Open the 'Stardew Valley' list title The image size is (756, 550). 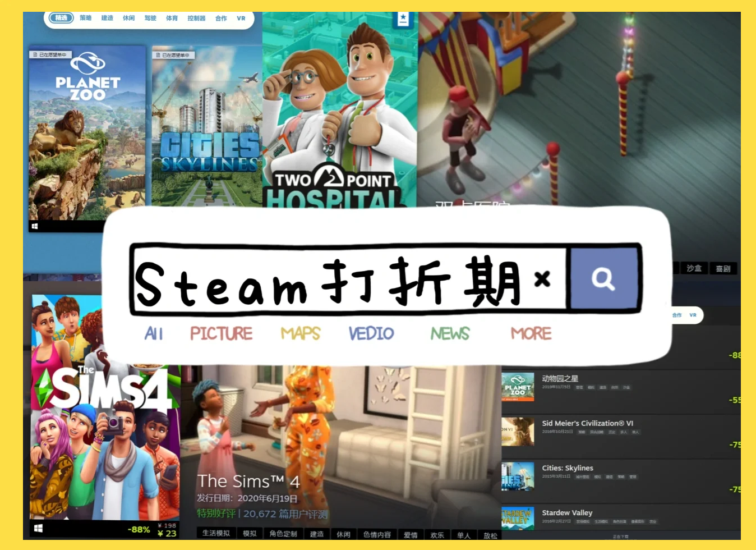pos(567,513)
